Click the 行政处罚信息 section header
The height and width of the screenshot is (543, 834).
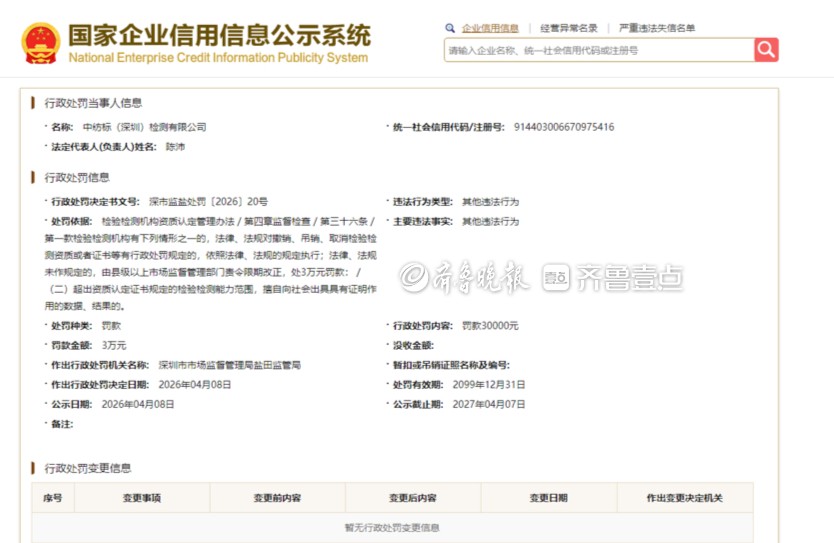pos(77,178)
